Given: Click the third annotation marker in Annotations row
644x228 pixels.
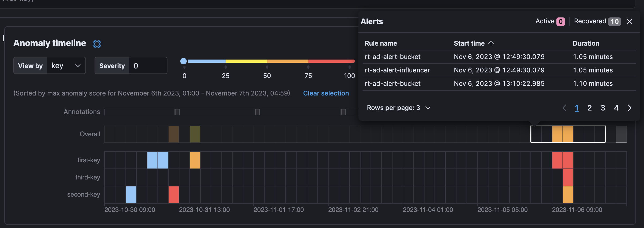Looking at the screenshot, I should [x=343, y=112].
